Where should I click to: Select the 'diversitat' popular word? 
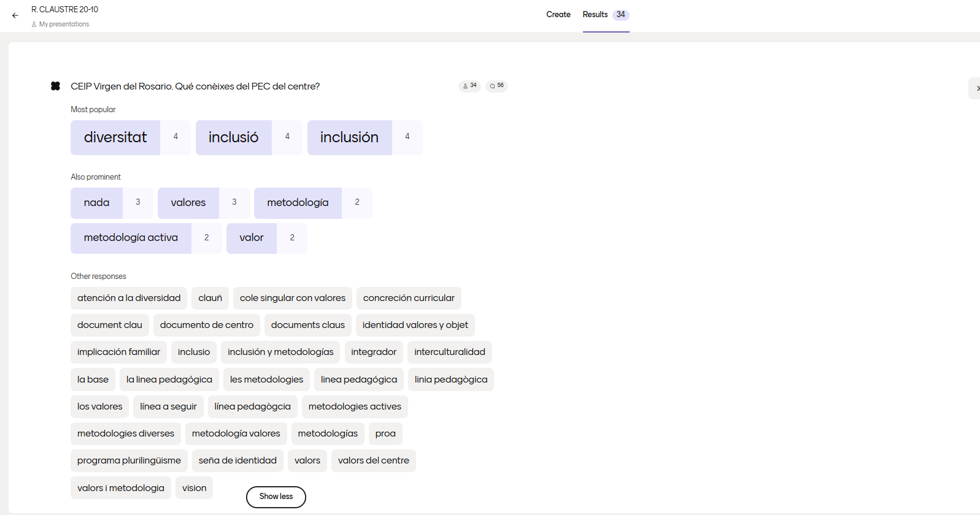[x=115, y=137]
